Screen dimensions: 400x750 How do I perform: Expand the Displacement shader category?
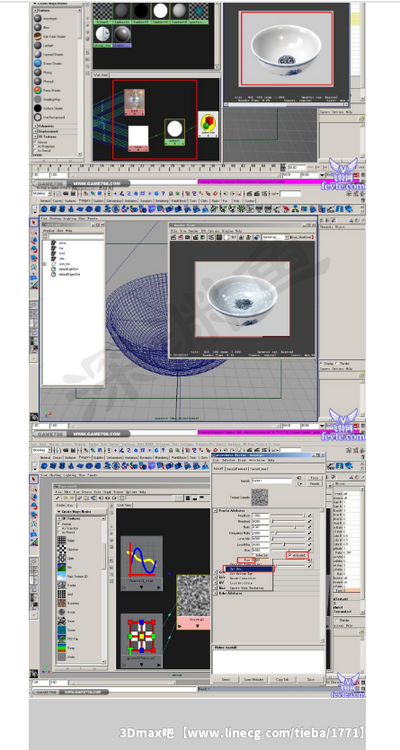(x=35, y=131)
